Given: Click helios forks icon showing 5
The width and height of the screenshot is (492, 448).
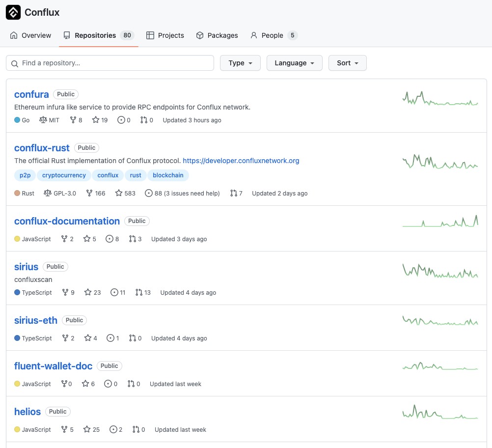Looking at the screenshot, I should click(x=64, y=429).
